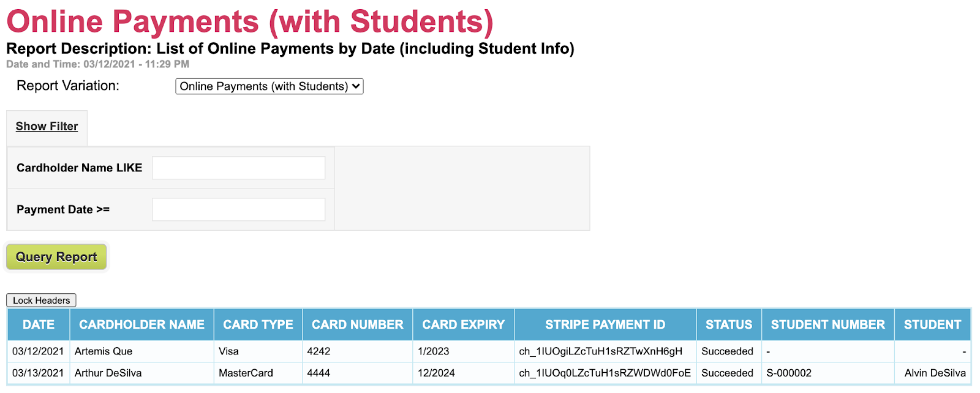This screenshot has height=393, width=980.
Task: Click card expiry 1/2023
Action: point(433,351)
